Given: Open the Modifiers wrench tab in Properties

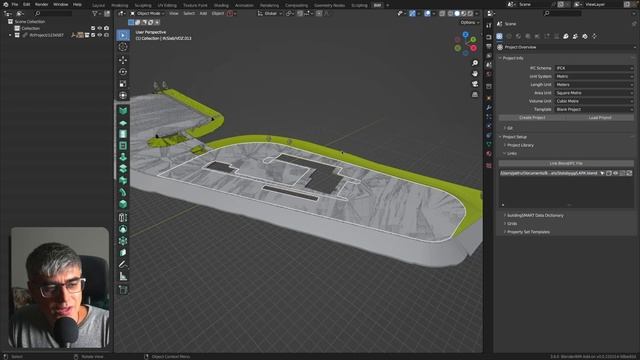Looking at the screenshot, I should point(489,107).
